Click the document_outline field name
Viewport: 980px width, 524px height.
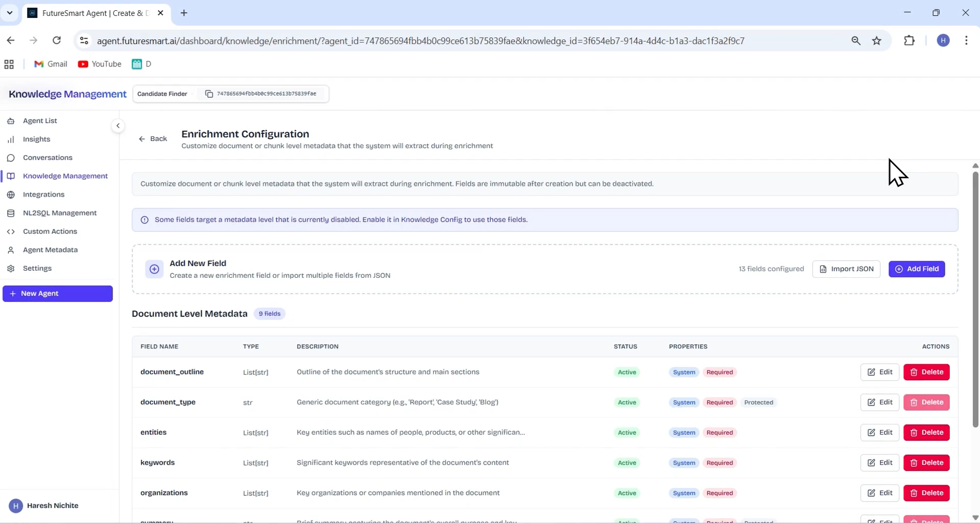click(x=172, y=372)
